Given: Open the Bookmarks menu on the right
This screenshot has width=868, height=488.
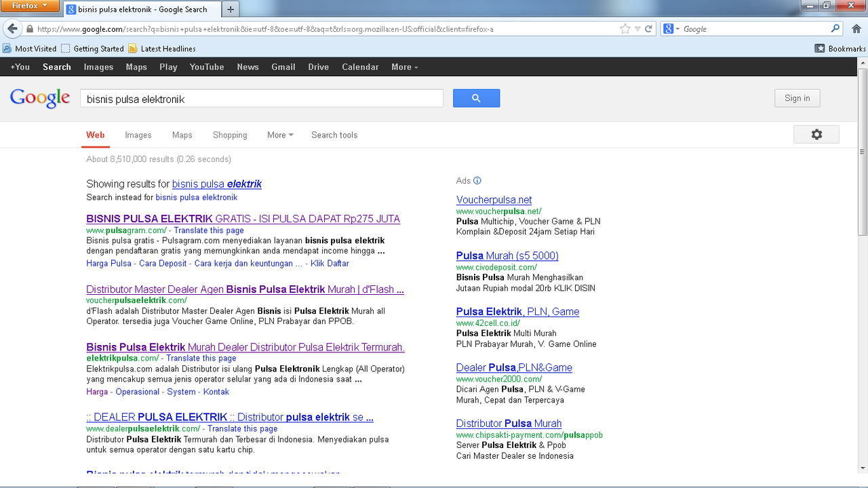Looking at the screenshot, I should coord(840,49).
